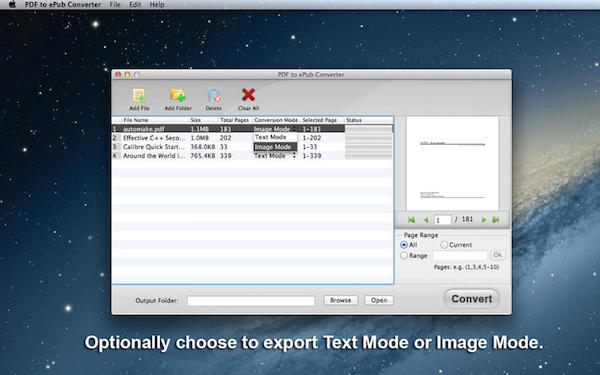Open the Edit menu
This screenshot has width=600, height=375.
pyautogui.click(x=135, y=5)
